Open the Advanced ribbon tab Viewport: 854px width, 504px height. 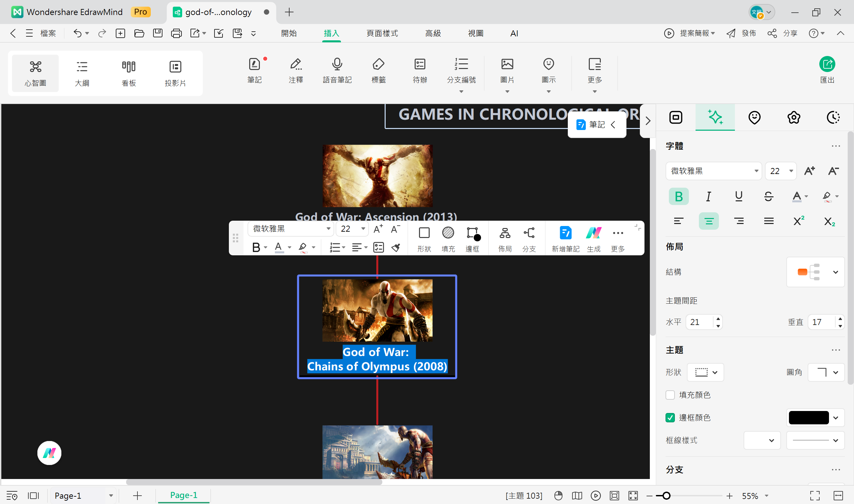click(433, 33)
